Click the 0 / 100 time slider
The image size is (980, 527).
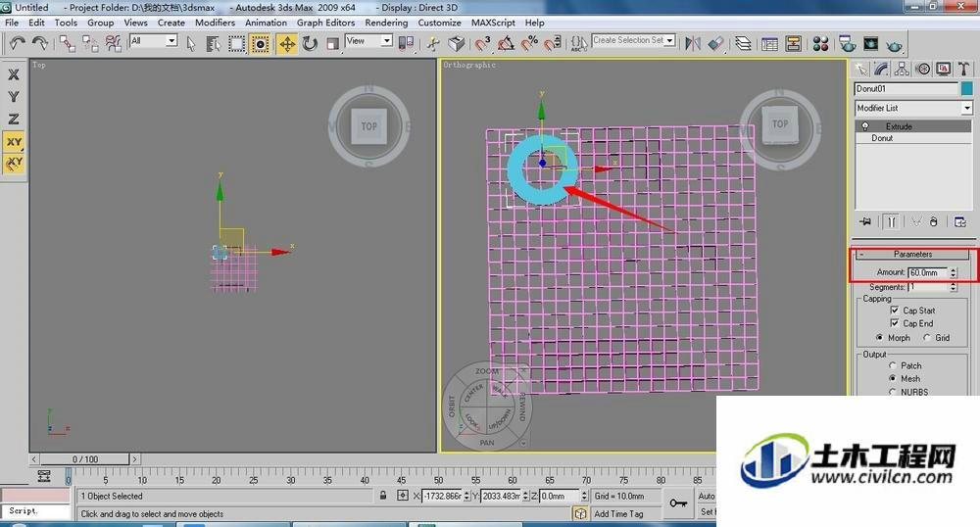(85, 459)
